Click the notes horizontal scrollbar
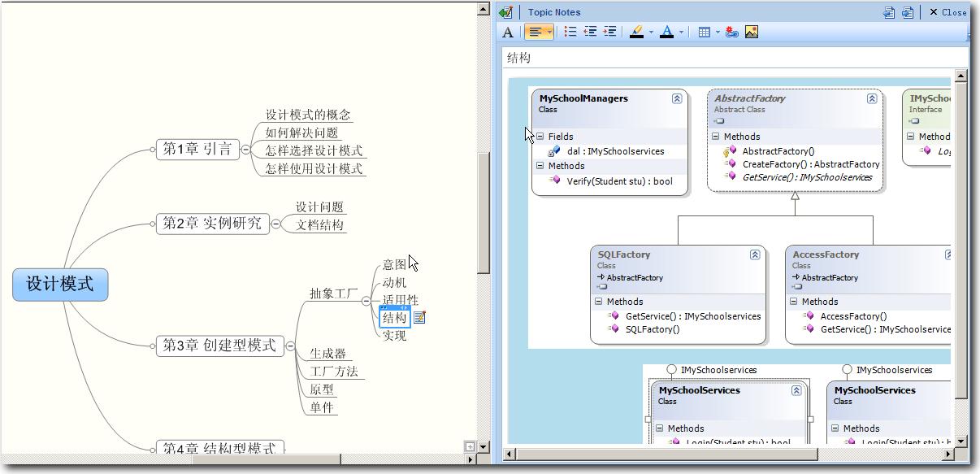The height and width of the screenshot is (474, 980). click(731, 454)
